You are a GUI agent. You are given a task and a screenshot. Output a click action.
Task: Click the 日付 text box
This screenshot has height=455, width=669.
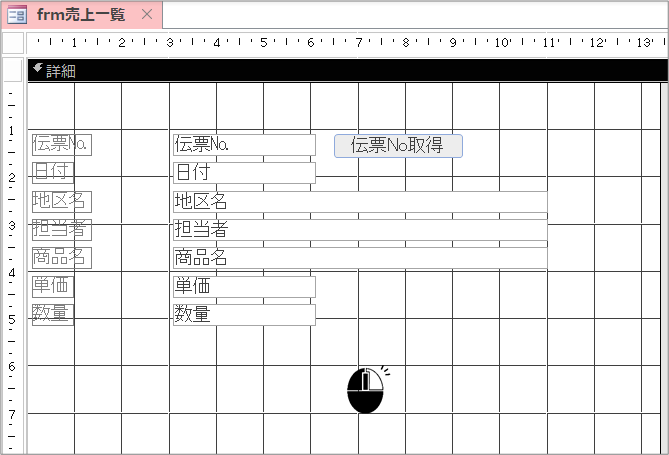[244, 173]
